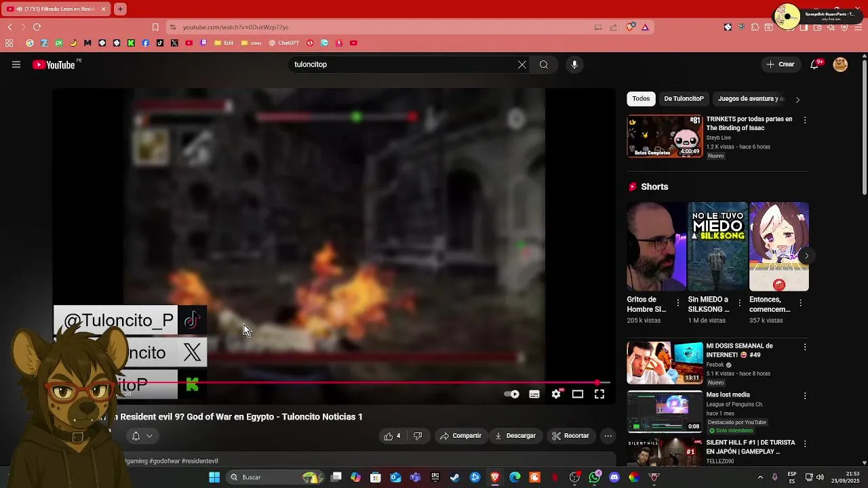Image resolution: width=868 pixels, height=488 pixels.
Task: Dislike the video with thumbs down
Action: [418, 436]
